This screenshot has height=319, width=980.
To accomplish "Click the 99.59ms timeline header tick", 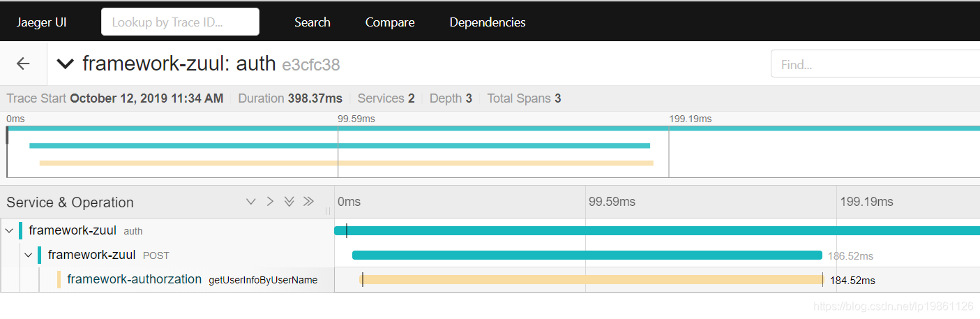I will (612, 202).
